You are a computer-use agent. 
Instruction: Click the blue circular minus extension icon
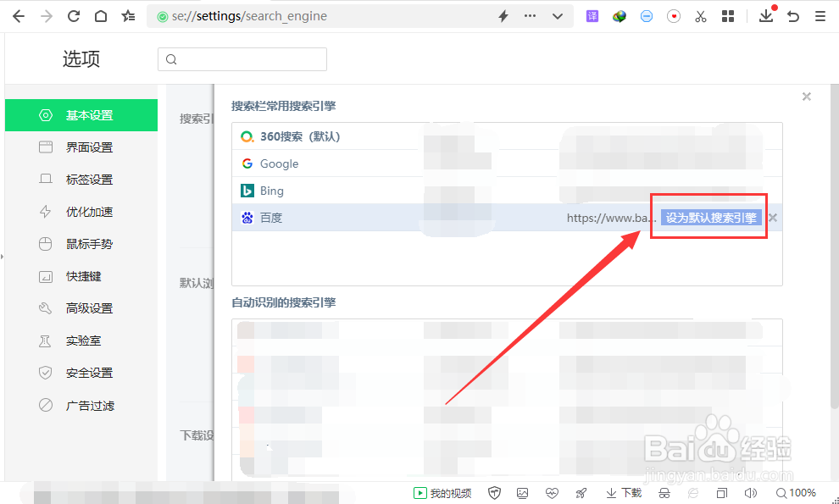click(x=647, y=17)
